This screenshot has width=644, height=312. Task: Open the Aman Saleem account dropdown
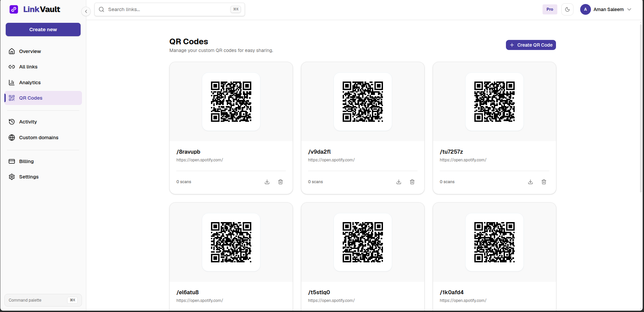606,9
